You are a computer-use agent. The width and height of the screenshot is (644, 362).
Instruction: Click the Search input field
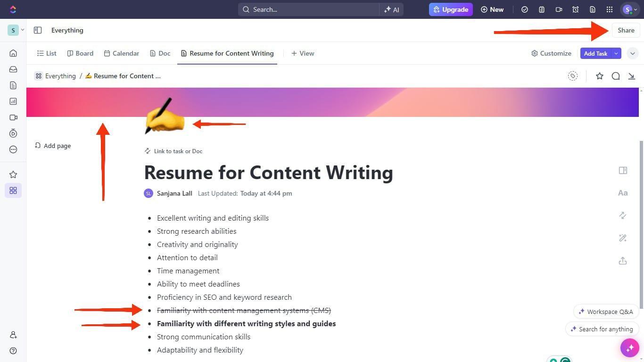click(x=308, y=9)
